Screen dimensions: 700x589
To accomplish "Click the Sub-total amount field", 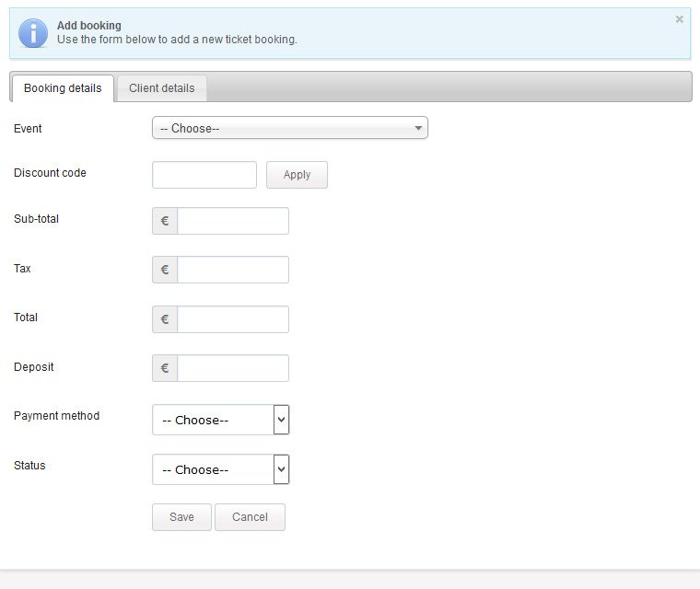I will (x=233, y=221).
